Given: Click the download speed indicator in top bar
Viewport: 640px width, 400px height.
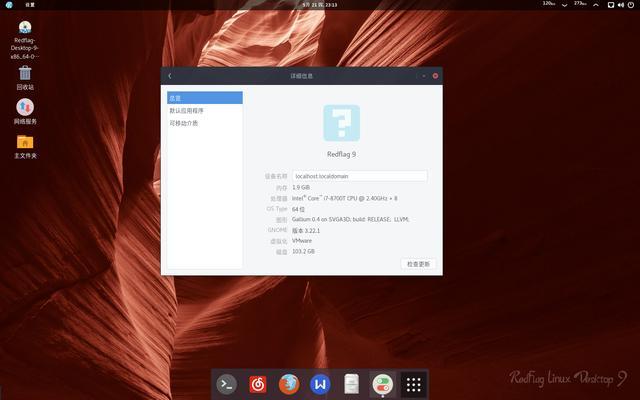Looking at the screenshot, I should [x=555, y=4].
